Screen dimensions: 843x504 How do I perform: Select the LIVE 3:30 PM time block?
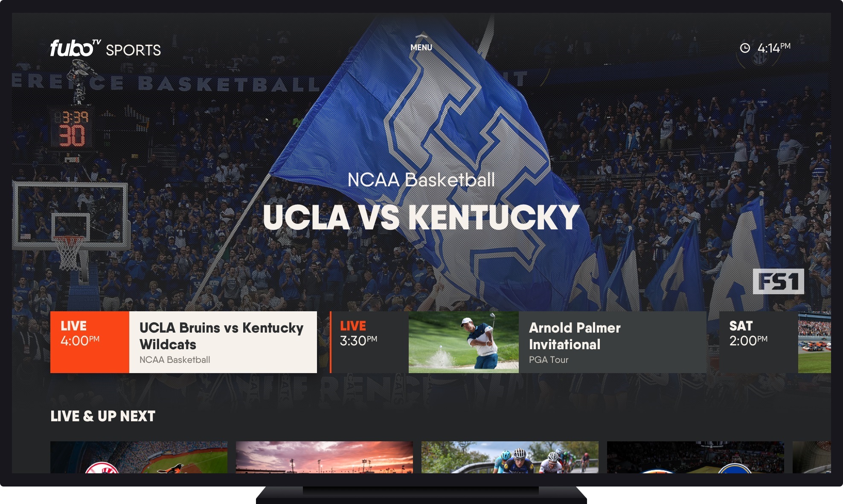click(369, 342)
